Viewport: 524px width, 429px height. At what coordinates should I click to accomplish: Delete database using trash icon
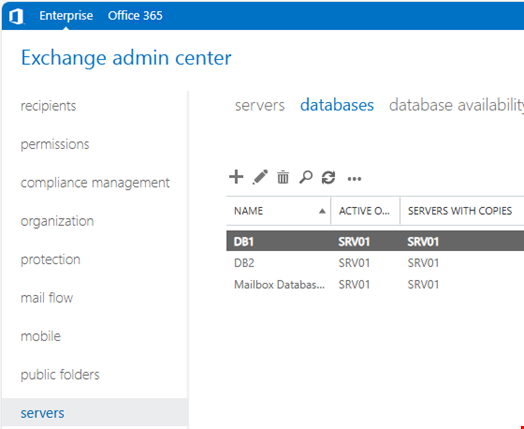pos(283,177)
